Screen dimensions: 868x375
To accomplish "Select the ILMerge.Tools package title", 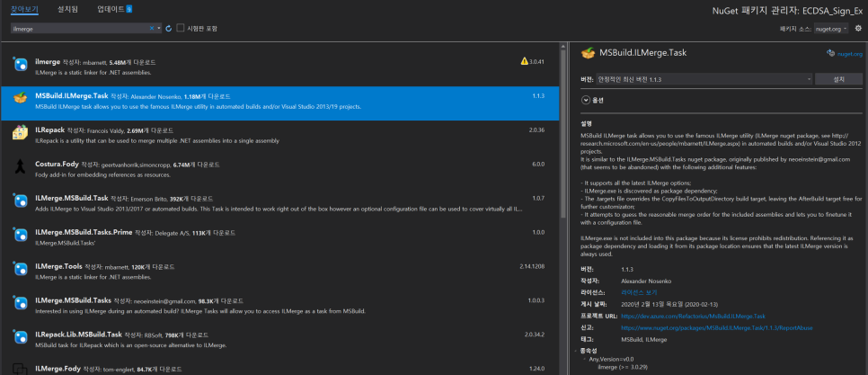I will click(58, 267).
